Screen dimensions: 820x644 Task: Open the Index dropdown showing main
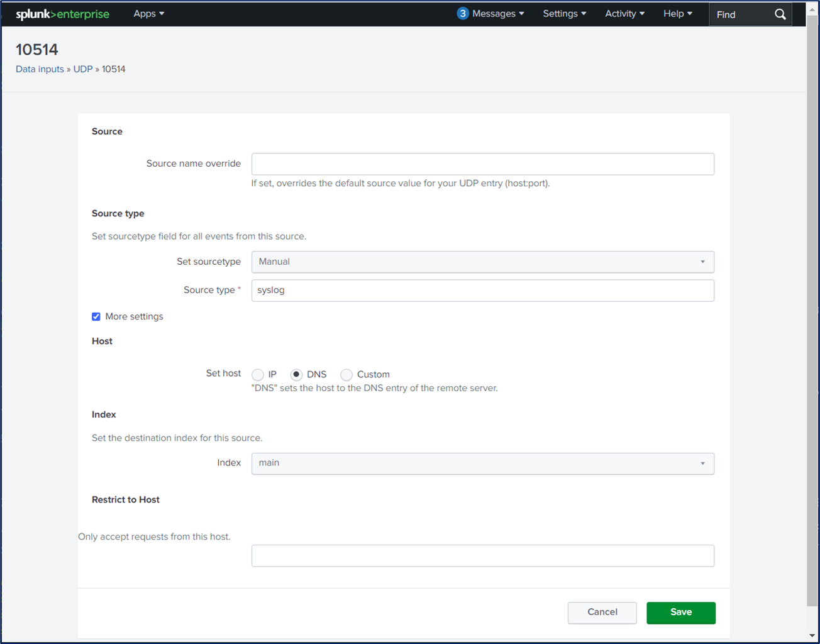tap(482, 464)
